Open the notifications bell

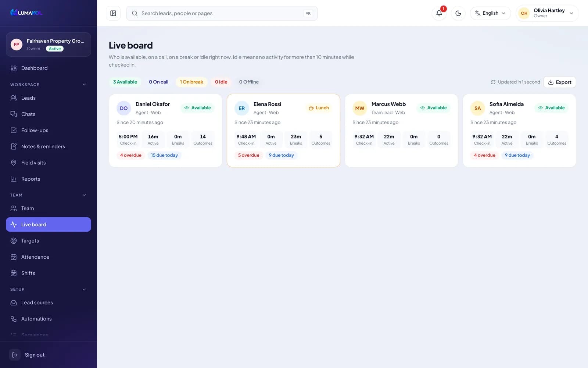(x=439, y=13)
